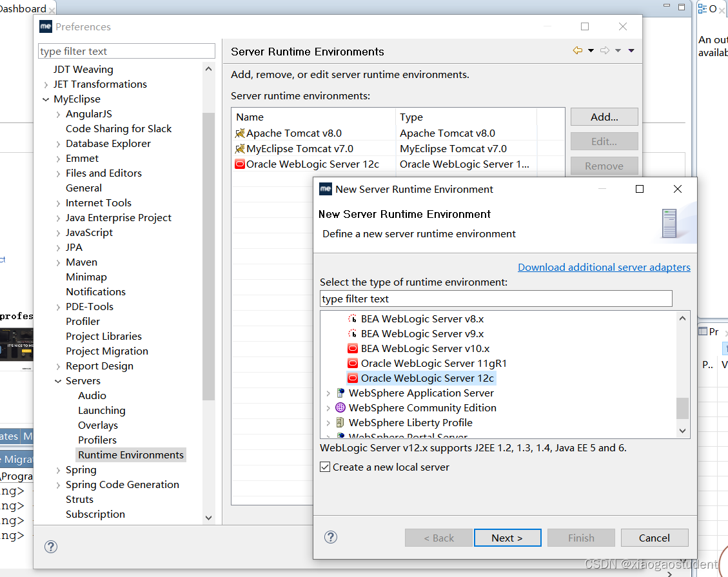Viewport: 728px width, 577px height.
Task: Expand the Spring tree node
Action: pyautogui.click(x=58, y=470)
